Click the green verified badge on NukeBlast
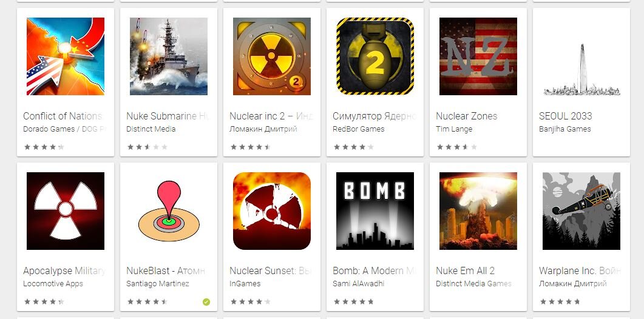Viewport: 644px width, 319px height. click(x=206, y=302)
